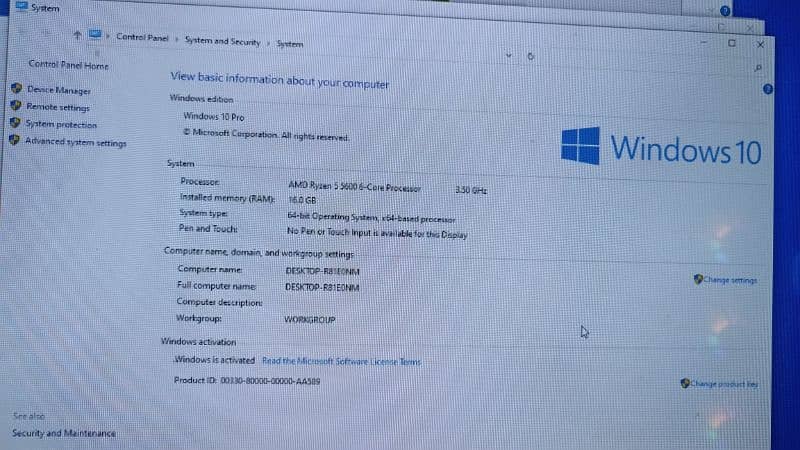The height and width of the screenshot is (450, 800).
Task: Maximize the System window
Action: [732, 43]
